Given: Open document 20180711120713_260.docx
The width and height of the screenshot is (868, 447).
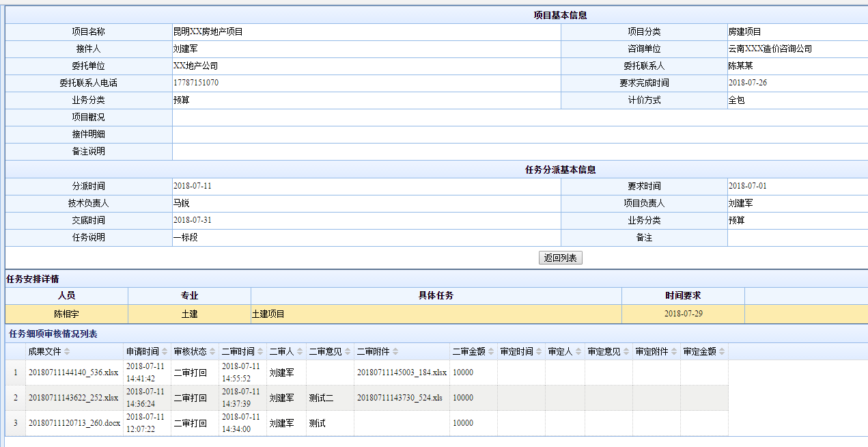Looking at the screenshot, I should [74, 423].
